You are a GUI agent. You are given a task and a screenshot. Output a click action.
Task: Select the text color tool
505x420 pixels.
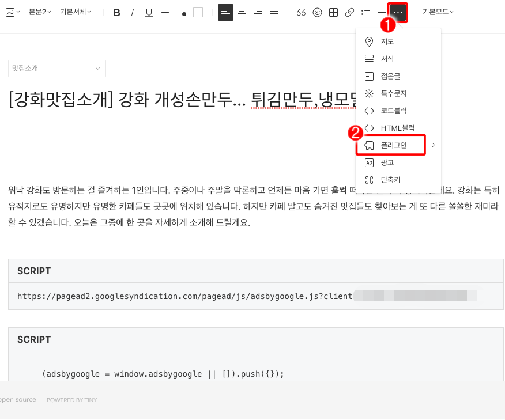tap(181, 12)
